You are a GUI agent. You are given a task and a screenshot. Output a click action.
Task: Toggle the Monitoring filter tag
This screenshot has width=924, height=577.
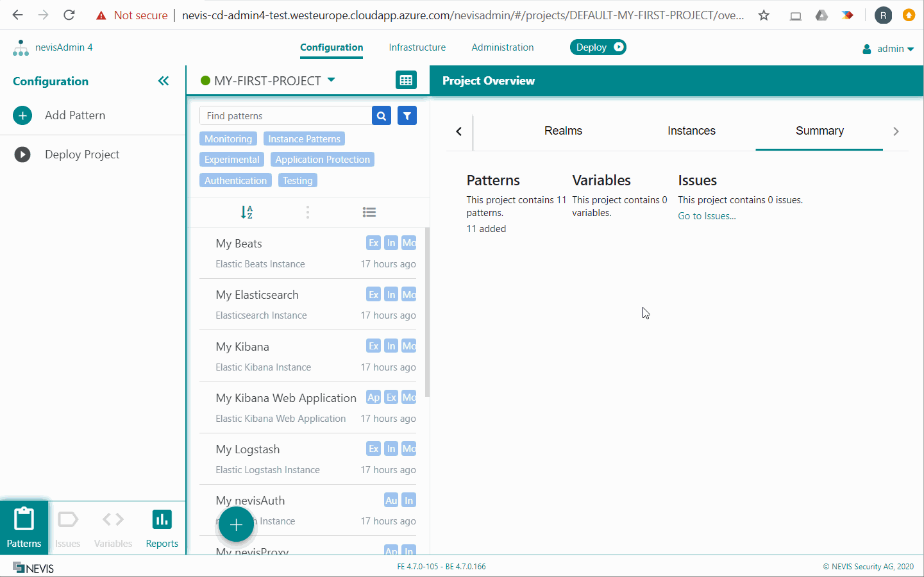(228, 139)
